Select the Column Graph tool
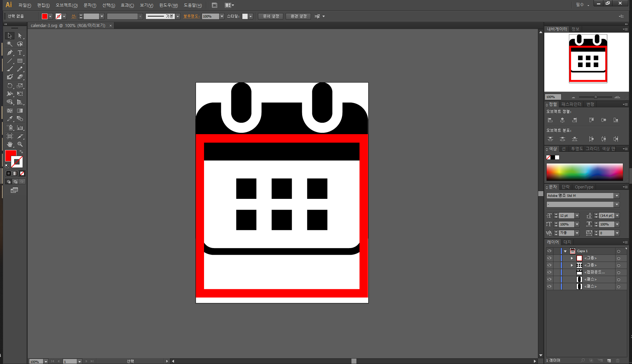 20,128
